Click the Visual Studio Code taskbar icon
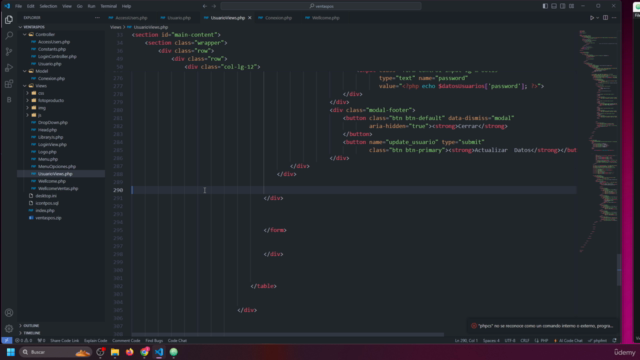This screenshot has width=640, height=360. 159,352
